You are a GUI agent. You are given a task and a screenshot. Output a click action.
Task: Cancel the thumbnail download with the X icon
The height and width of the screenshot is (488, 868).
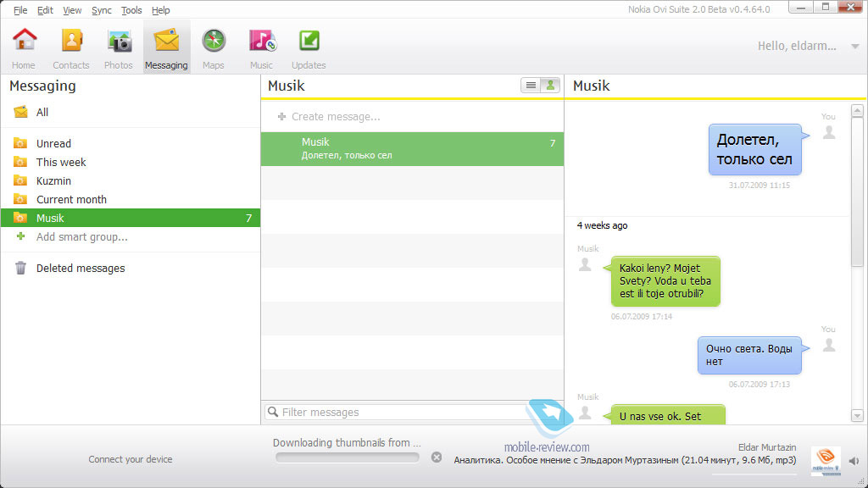click(437, 457)
